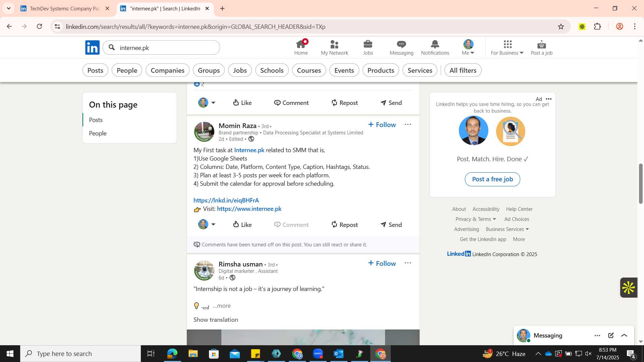Image resolution: width=644 pixels, height=362 pixels.
Task: Go back in browser
Action: point(9,26)
